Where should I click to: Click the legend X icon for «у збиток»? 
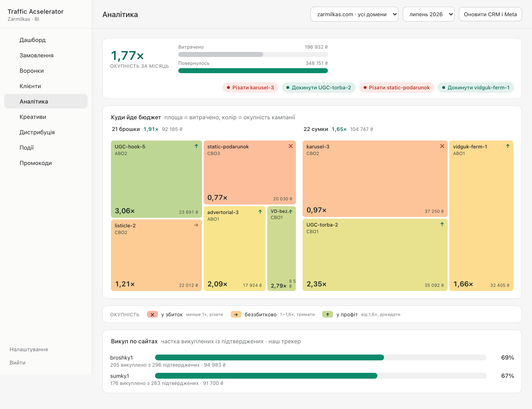152,314
